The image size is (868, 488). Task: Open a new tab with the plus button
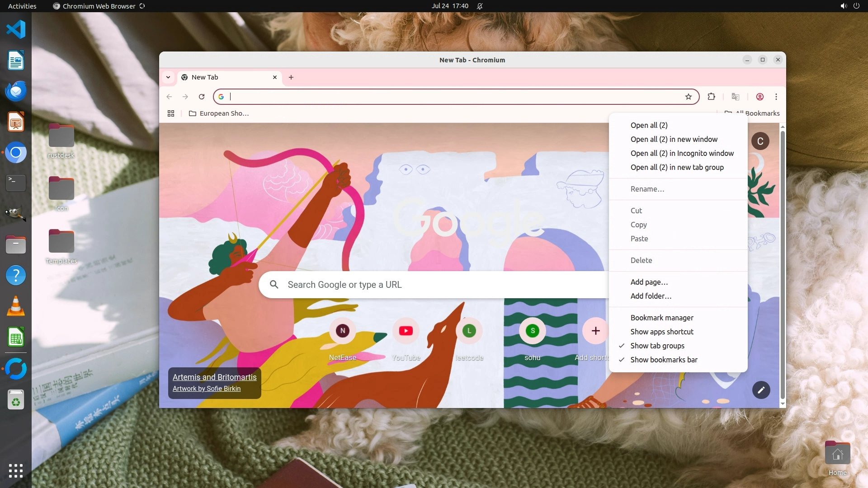point(291,77)
